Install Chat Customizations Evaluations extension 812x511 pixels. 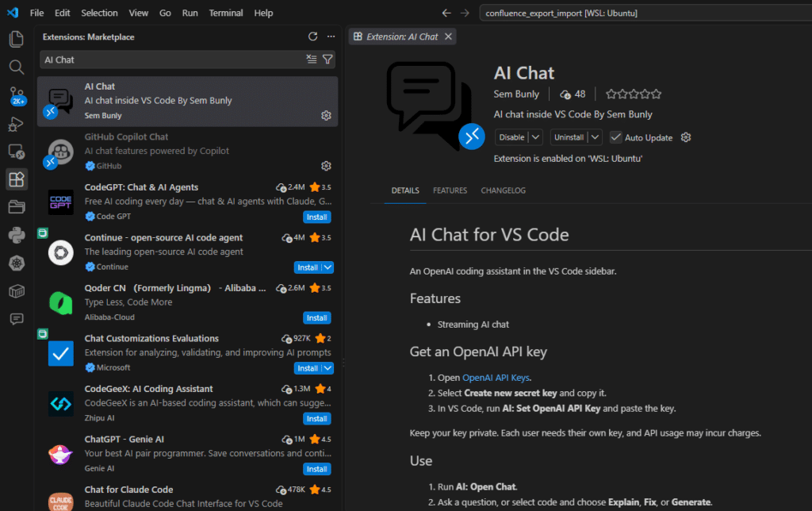click(x=308, y=368)
